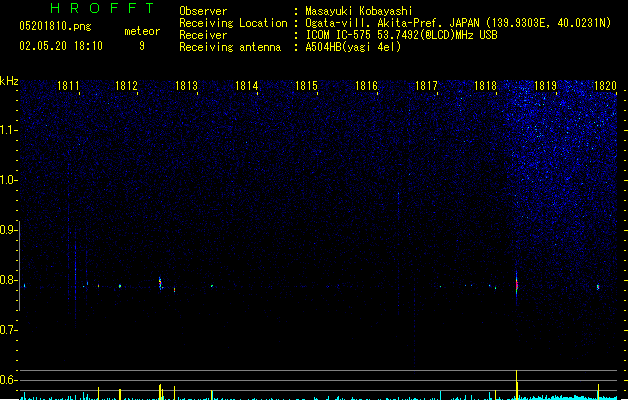Click the 1818 time axis marker
Viewport: 629px width, 400px height.
tap(485, 86)
